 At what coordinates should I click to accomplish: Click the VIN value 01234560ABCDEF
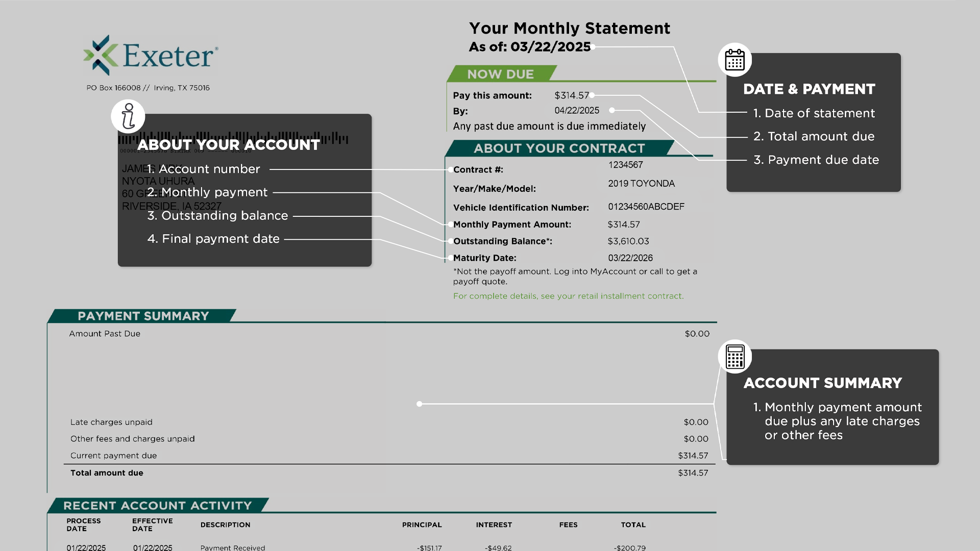[646, 207]
